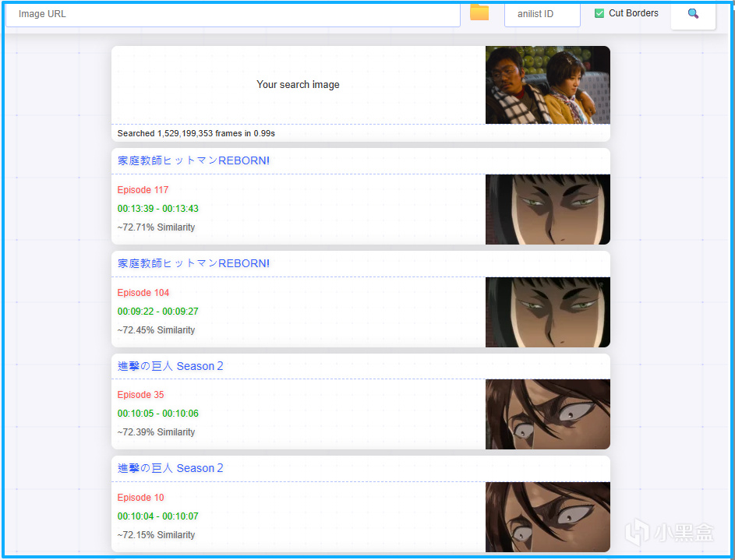Viewport: 735px width, 560px height.
Task: Click '~72.15% Similarity' text
Action: pyautogui.click(x=156, y=535)
